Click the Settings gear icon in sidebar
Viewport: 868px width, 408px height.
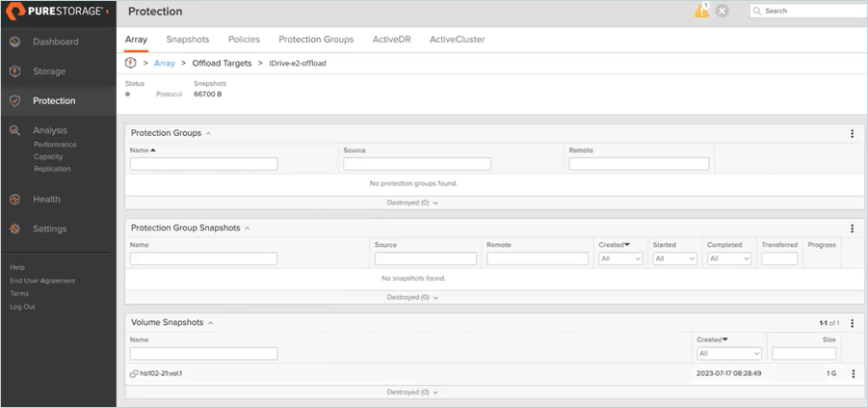(x=15, y=229)
